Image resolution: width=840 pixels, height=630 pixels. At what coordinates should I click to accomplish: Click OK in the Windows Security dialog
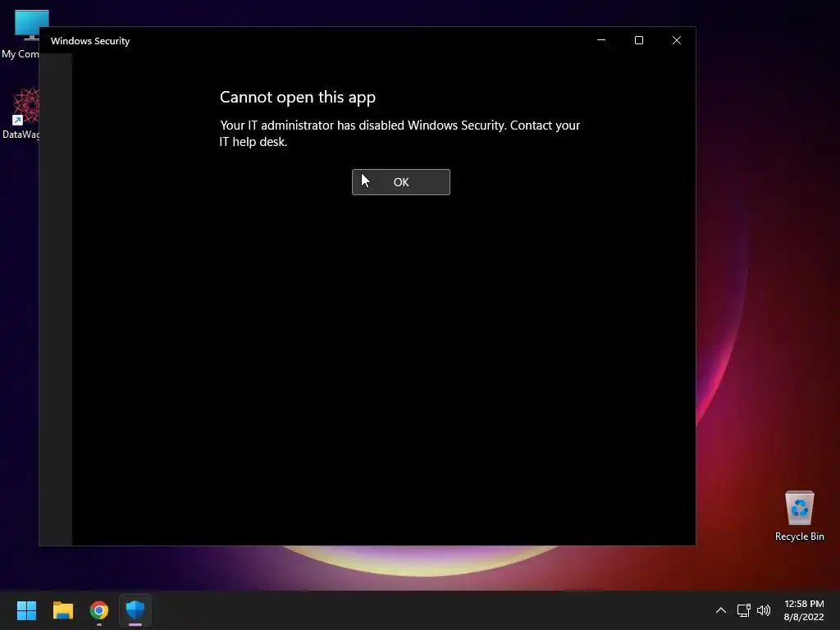[x=400, y=182]
